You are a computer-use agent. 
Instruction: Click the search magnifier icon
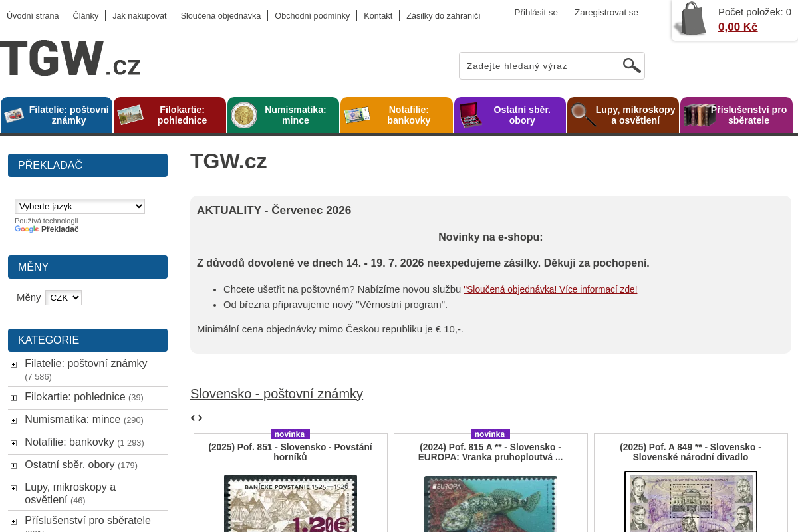pyautogui.click(x=632, y=65)
